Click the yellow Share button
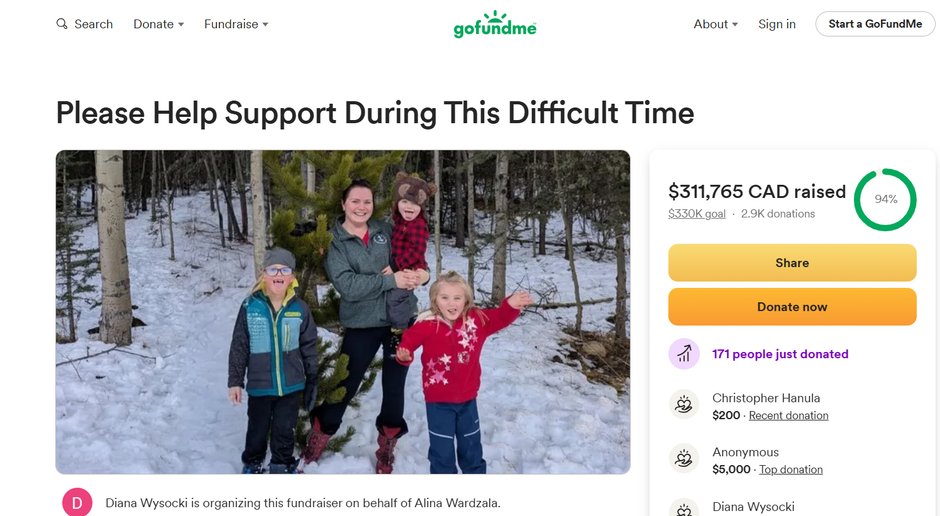940x516 pixels. (x=792, y=263)
